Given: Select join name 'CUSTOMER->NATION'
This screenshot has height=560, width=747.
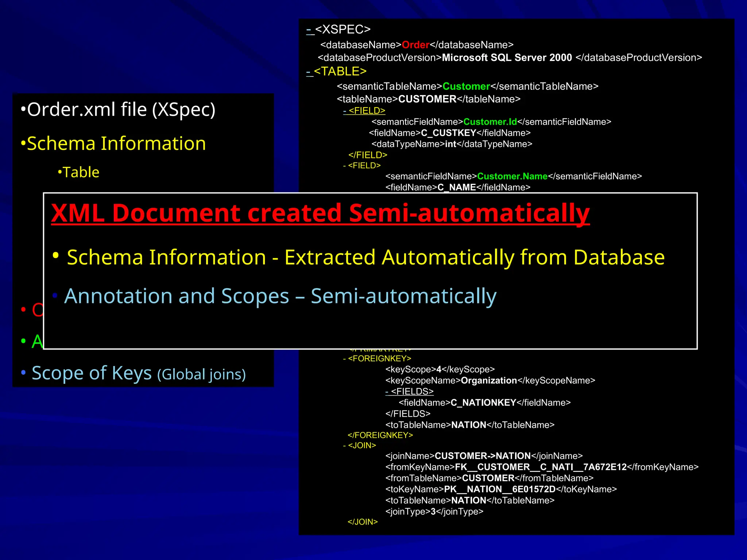Looking at the screenshot, I should point(483,456).
